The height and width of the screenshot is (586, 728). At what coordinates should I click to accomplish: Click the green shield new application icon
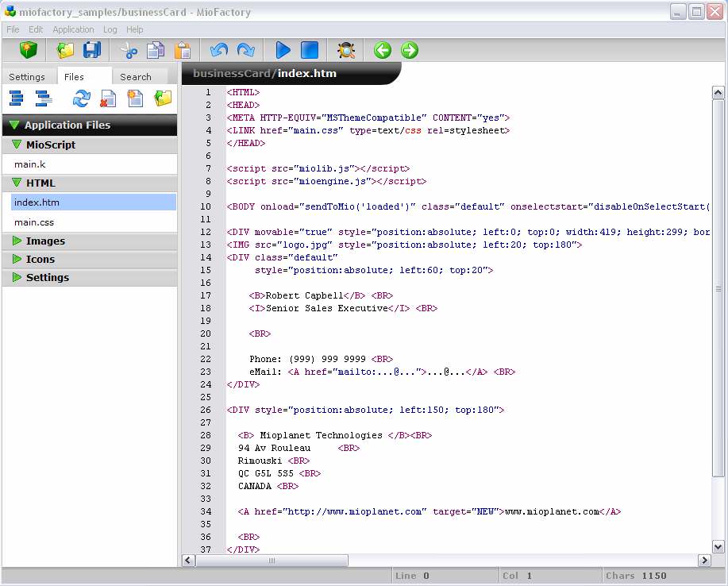click(29, 50)
